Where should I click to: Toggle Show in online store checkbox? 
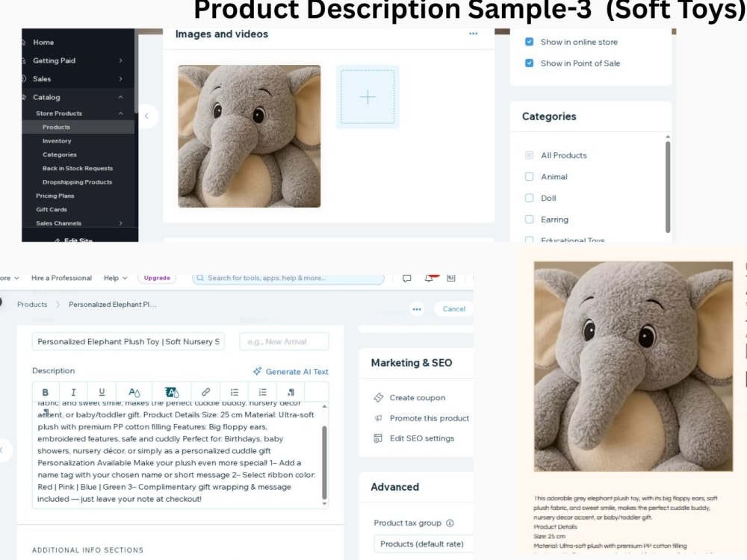(x=529, y=42)
